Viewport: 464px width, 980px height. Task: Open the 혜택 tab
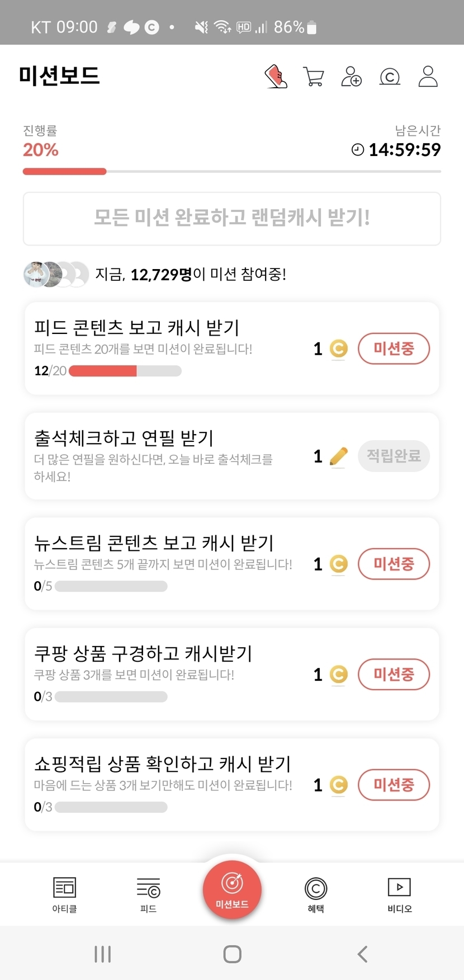pos(316,894)
